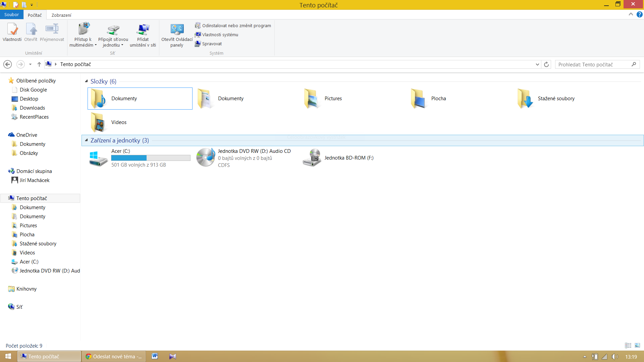Screen dimensions: 644x362
Task: Open the Soubor file menu
Action: click(x=11, y=15)
